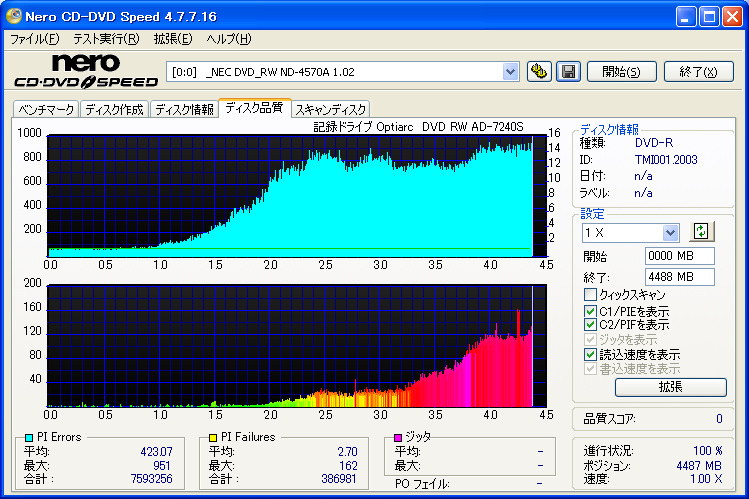Click the red PI Failures graph
Viewport: 749px width, 499px height.
(297, 346)
